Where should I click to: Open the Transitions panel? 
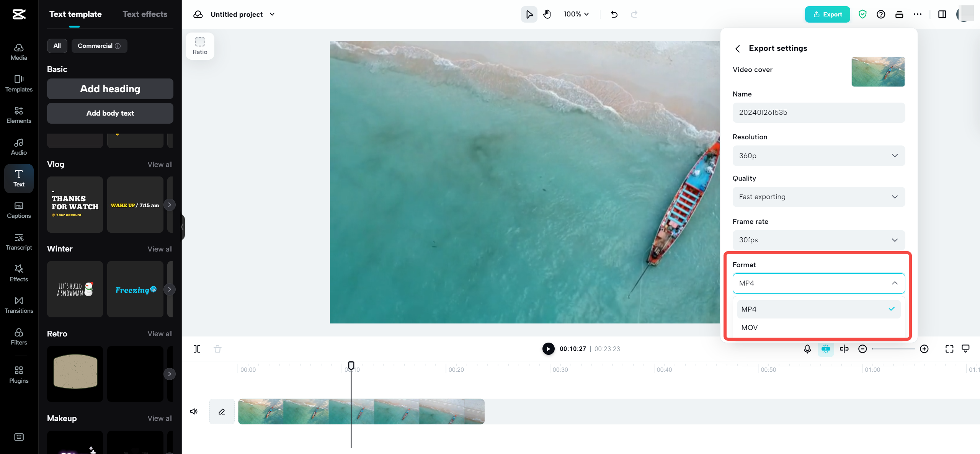point(18,305)
